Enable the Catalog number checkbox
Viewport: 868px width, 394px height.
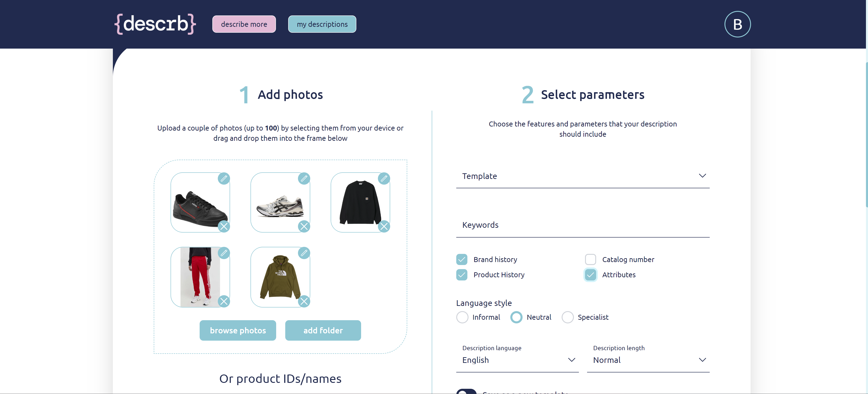click(590, 260)
